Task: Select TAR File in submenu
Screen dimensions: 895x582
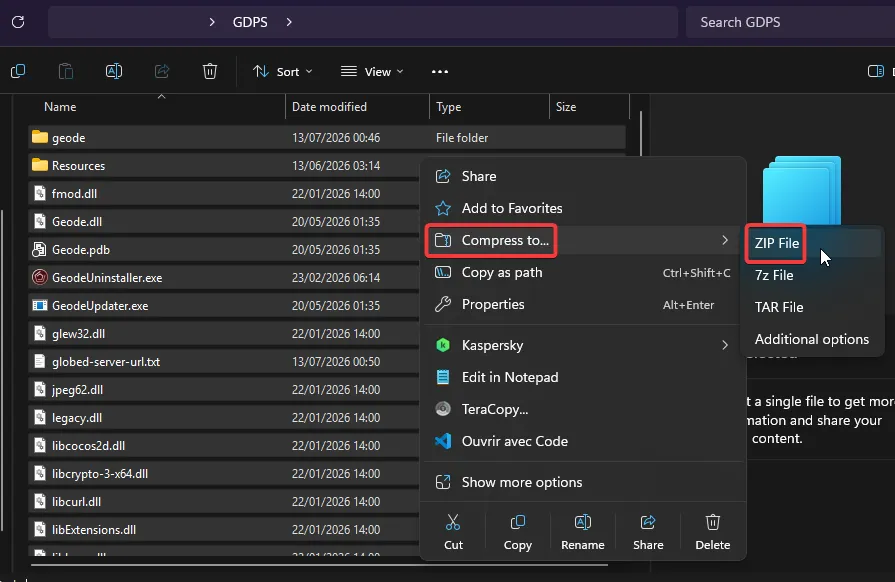Action: 812,307
